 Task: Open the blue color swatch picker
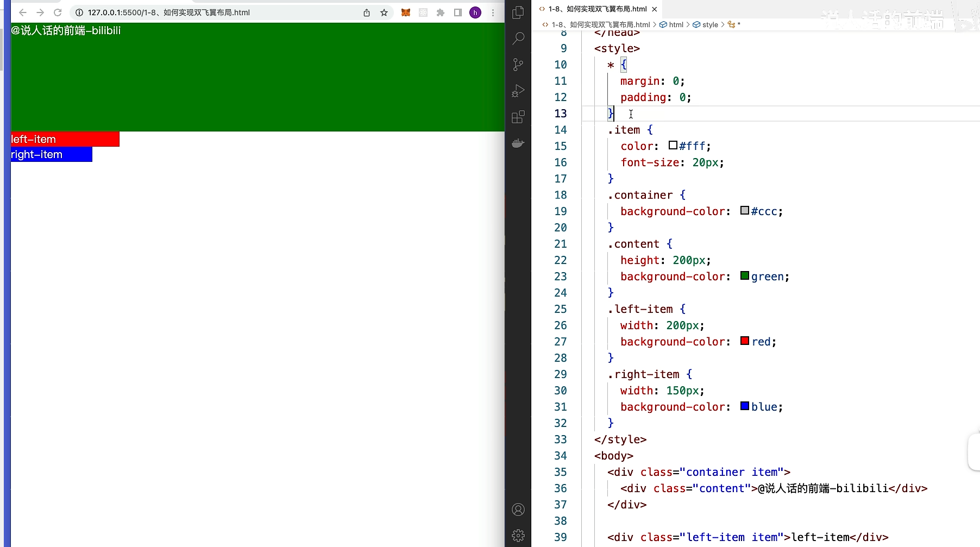[x=745, y=406]
